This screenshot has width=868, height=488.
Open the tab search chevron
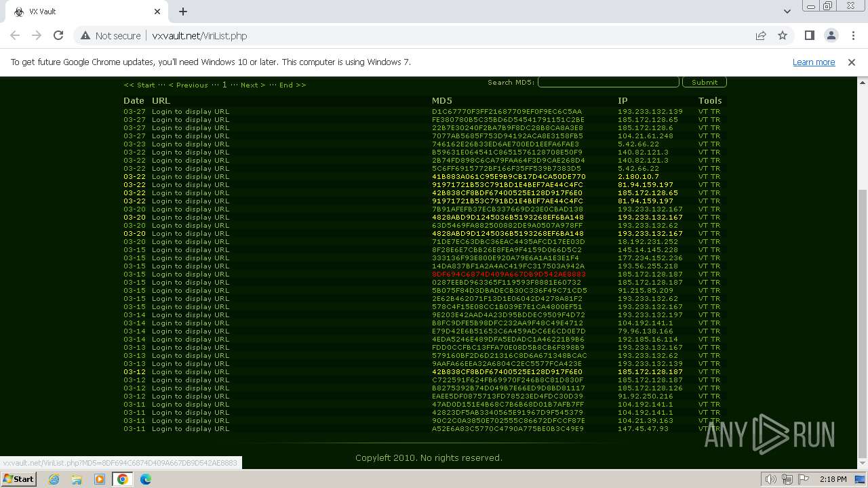[787, 12]
